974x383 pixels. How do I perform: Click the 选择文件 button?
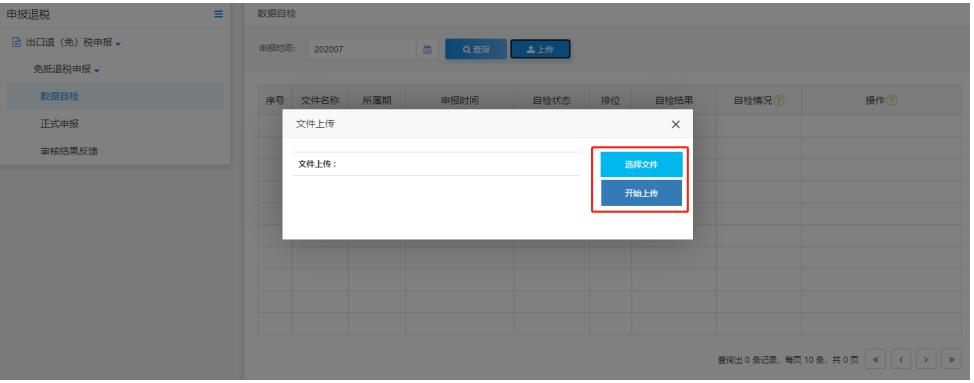[x=641, y=164]
